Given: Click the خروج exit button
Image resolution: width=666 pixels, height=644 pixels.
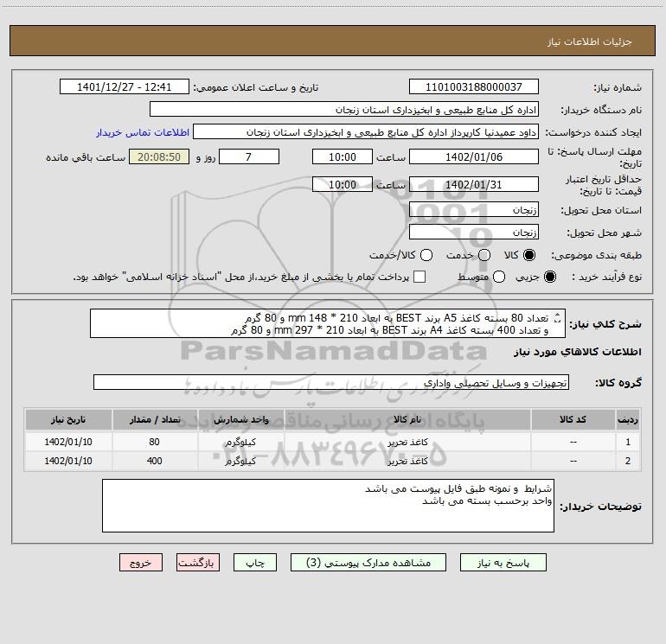Looking at the screenshot, I should pyautogui.click(x=141, y=563).
